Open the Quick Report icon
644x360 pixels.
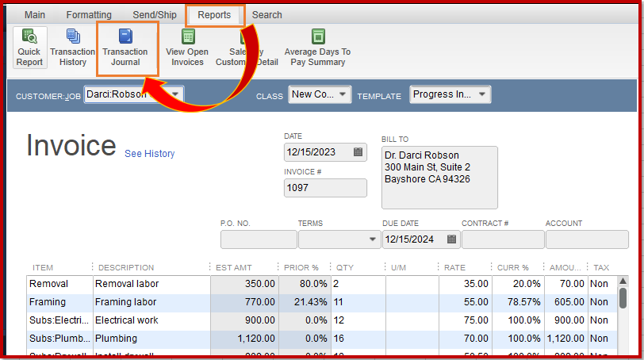(29, 48)
